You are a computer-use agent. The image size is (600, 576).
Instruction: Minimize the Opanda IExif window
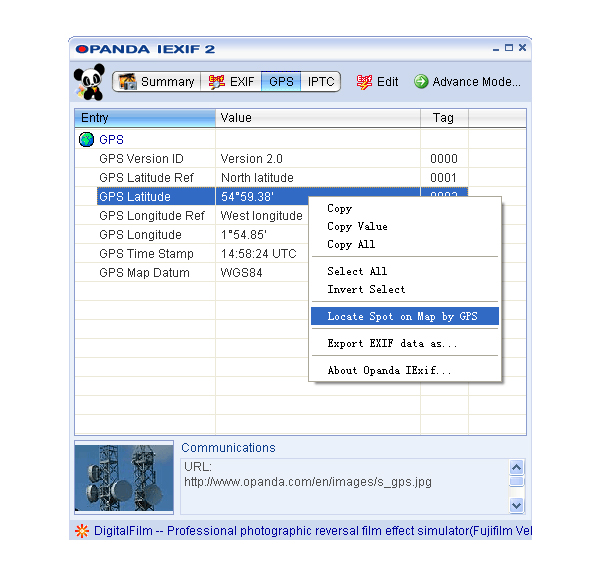click(x=496, y=49)
